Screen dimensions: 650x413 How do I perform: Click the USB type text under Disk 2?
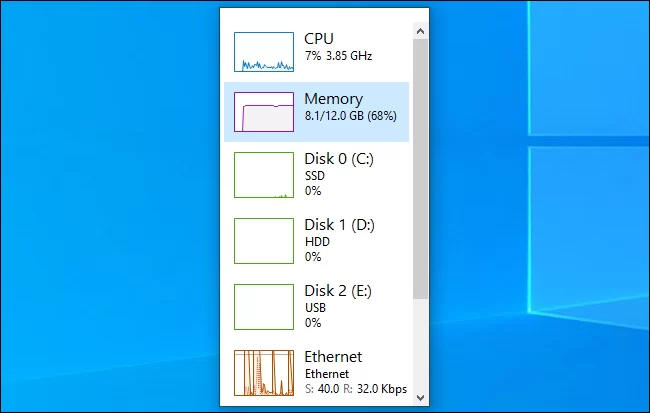[x=315, y=307]
